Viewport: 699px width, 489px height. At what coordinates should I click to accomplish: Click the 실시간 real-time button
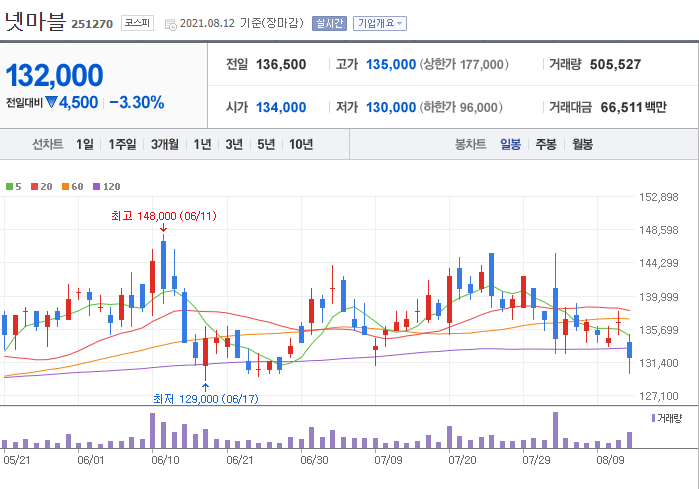329,23
